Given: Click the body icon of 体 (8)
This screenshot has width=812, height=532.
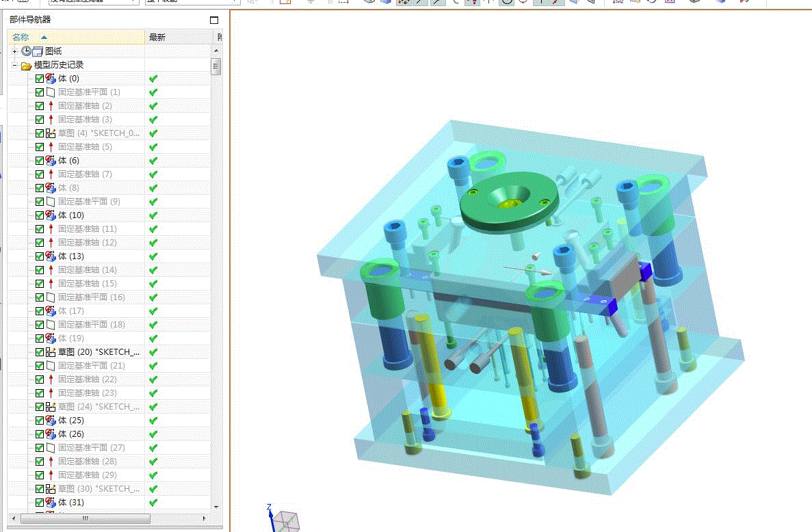Looking at the screenshot, I should [50, 188].
